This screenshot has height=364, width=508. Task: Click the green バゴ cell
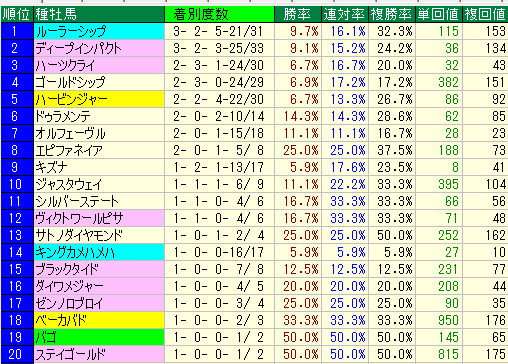[x=99, y=337]
